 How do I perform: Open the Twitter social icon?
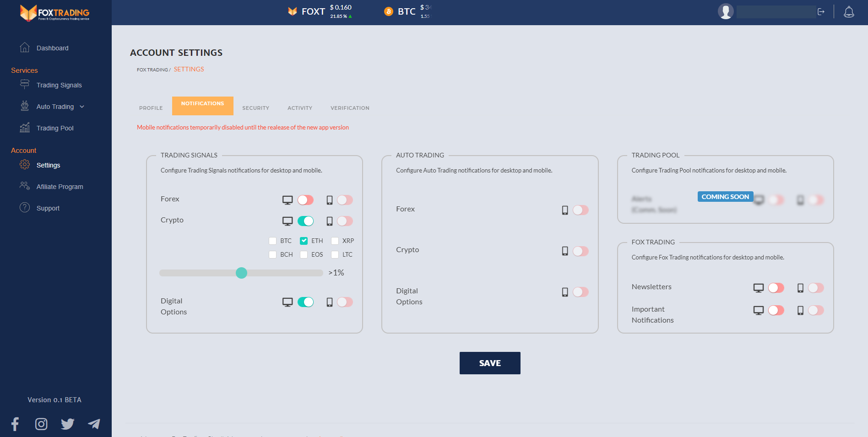coord(68,424)
